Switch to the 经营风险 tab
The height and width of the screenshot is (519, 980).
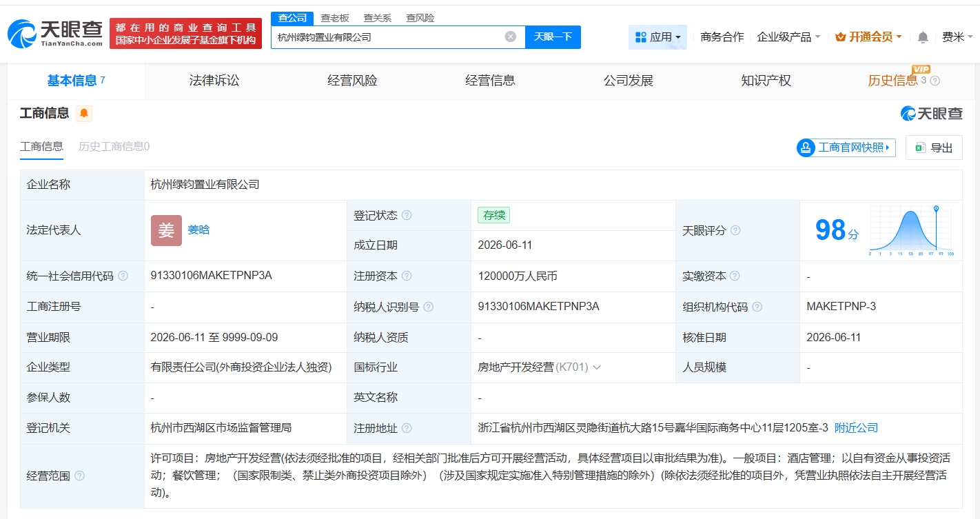coord(352,81)
